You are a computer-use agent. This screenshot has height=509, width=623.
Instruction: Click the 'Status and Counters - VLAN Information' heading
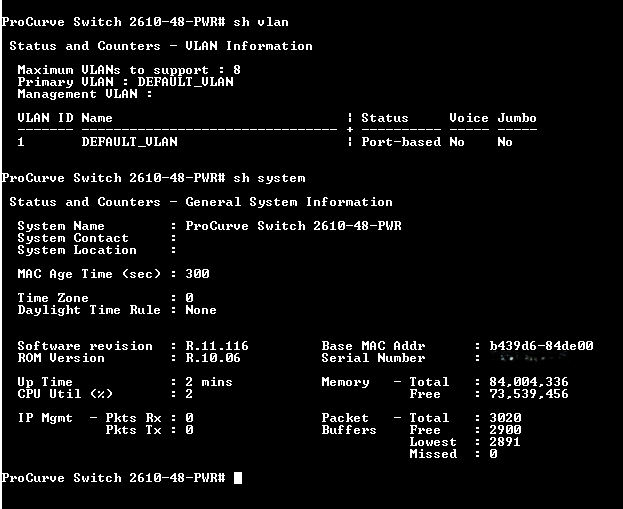point(161,46)
